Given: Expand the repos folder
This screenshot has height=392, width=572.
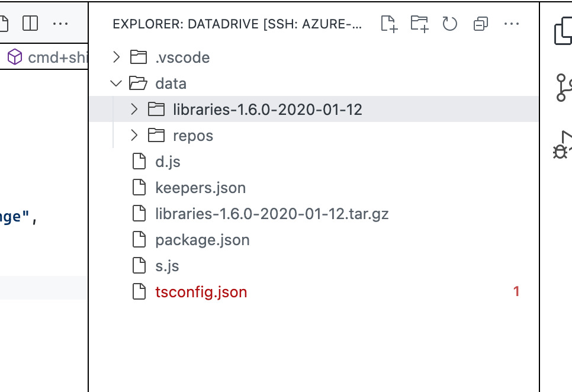Looking at the screenshot, I should point(134,135).
